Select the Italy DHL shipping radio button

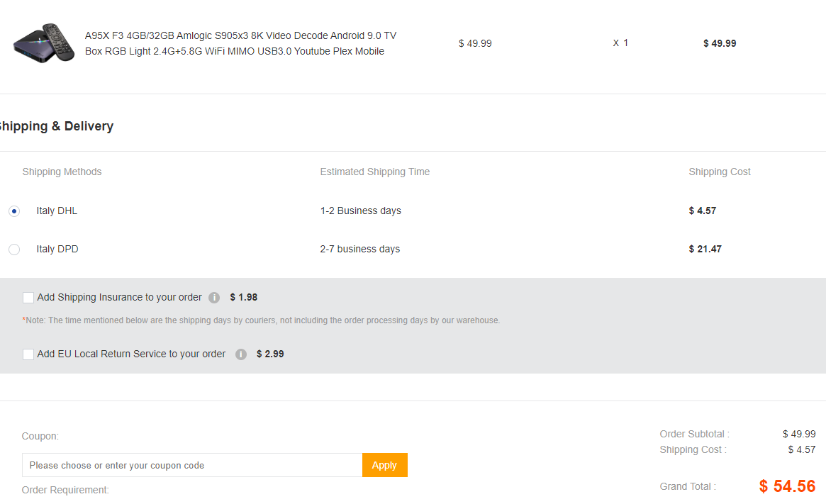pos(14,211)
